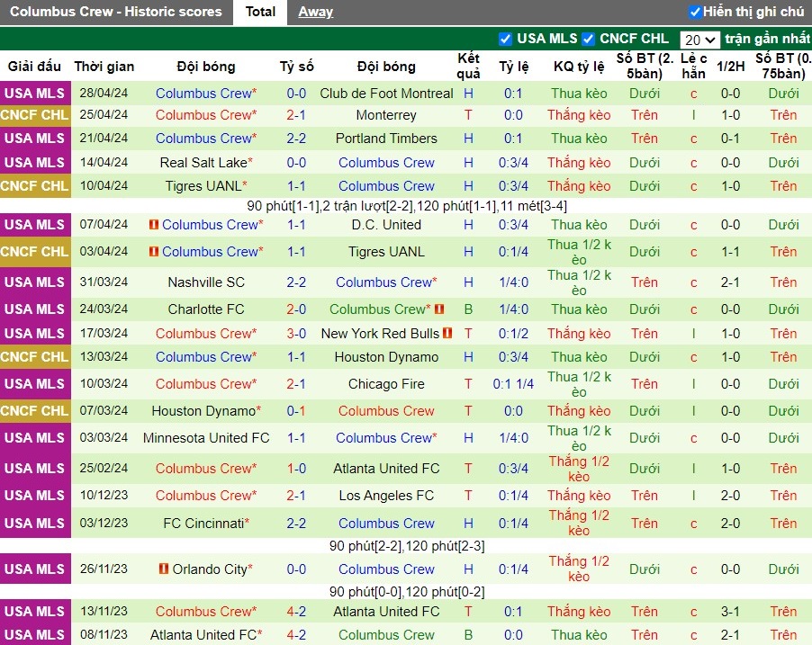The height and width of the screenshot is (645, 812).
Task: Open Monterrey team link
Action: click(386, 115)
